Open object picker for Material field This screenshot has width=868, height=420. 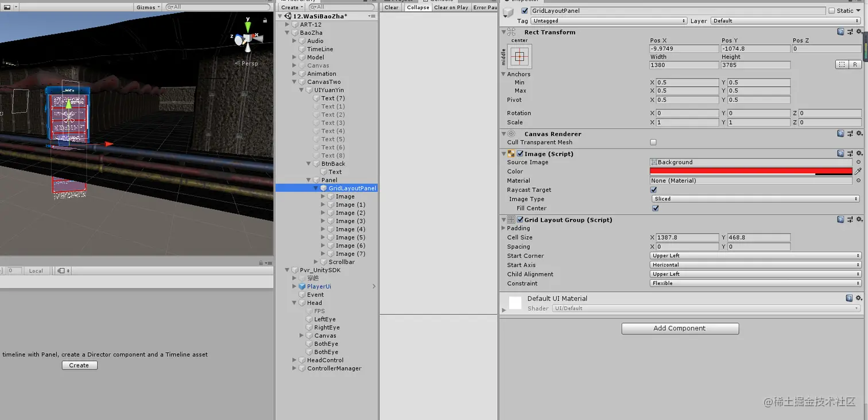pos(858,180)
